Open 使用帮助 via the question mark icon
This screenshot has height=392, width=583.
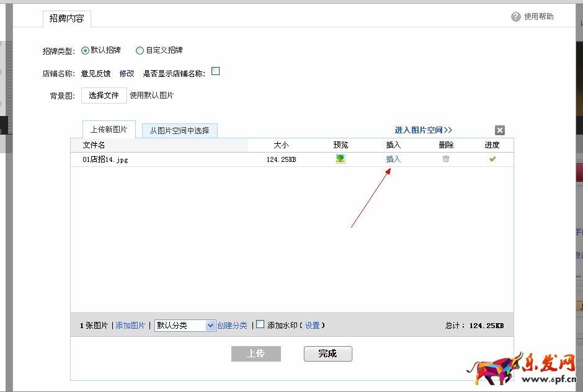(x=515, y=17)
